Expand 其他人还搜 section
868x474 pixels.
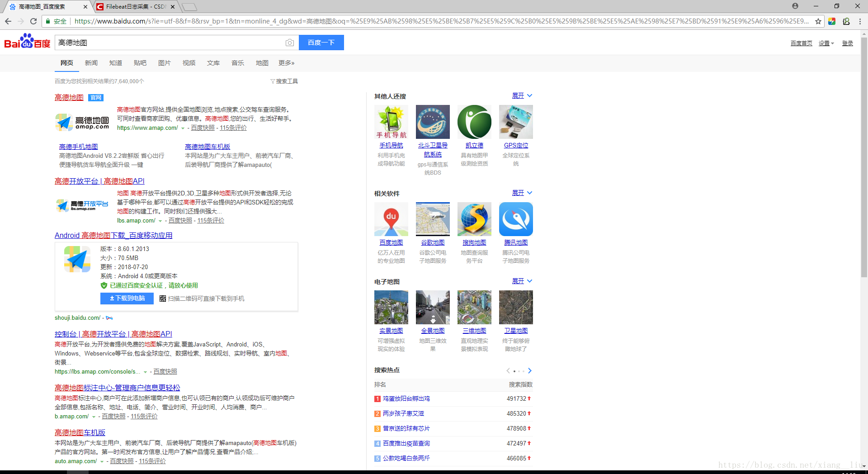[x=522, y=96]
